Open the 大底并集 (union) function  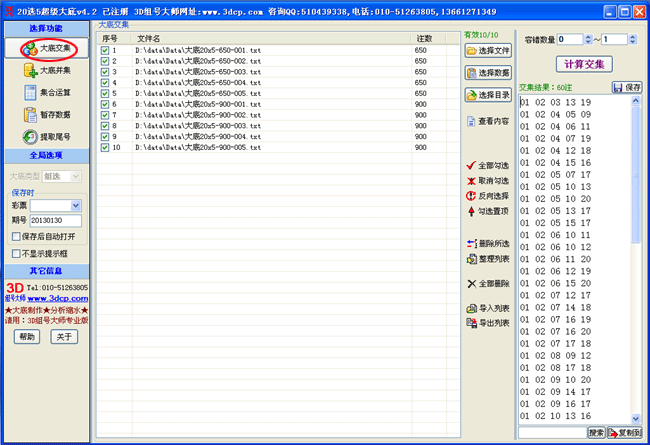click(x=48, y=70)
